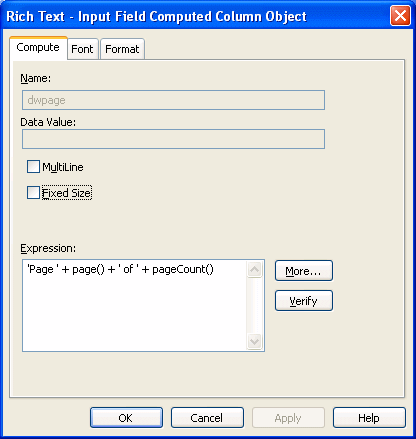Select the Compute tab
Image resolution: width=416 pixels, height=439 pixels.
(x=38, y=48)
